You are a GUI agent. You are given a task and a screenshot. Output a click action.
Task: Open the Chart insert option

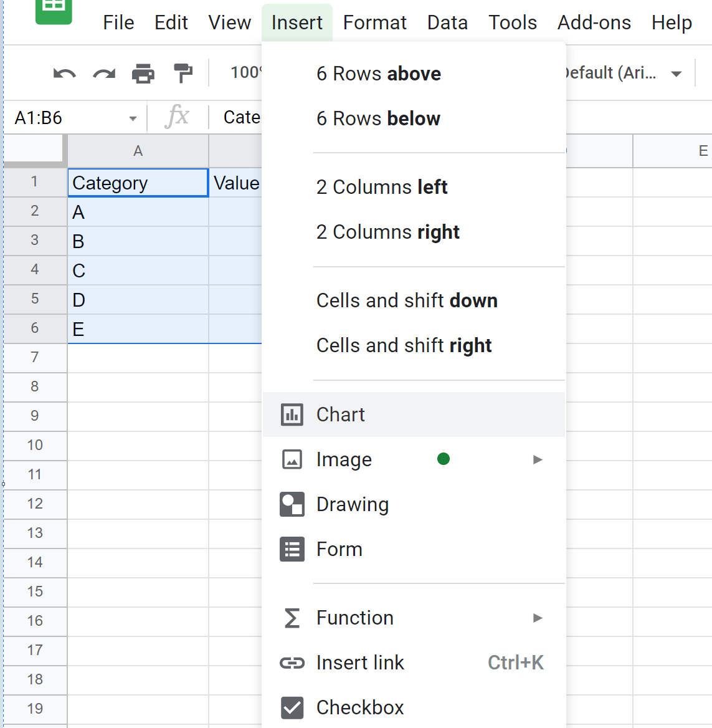tap(341, 414)
